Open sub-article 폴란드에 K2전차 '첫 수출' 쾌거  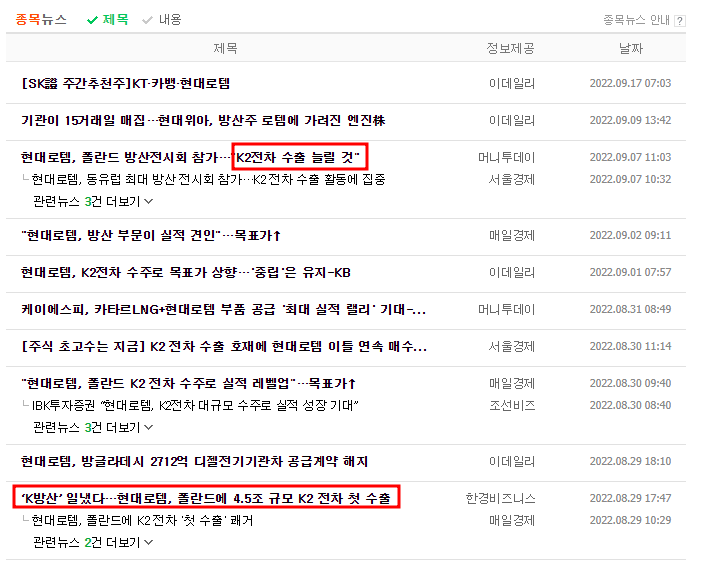(x=142, y=521)
